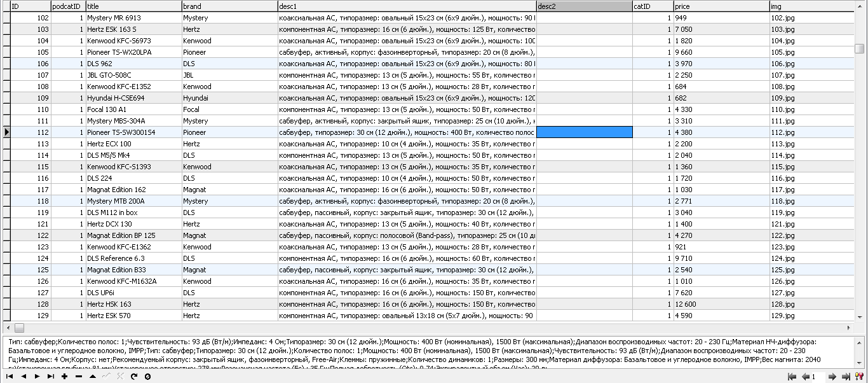
Task: Select the title cell 'JBL GTO-508C'
Action: pyautogui.click(x=133, y=74)
